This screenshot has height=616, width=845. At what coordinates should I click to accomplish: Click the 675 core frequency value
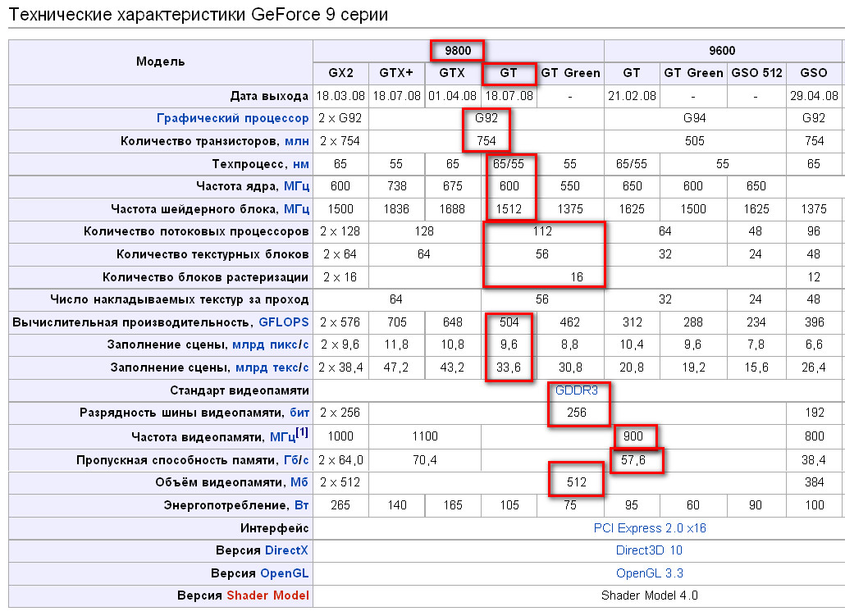(x=453, y=186)
